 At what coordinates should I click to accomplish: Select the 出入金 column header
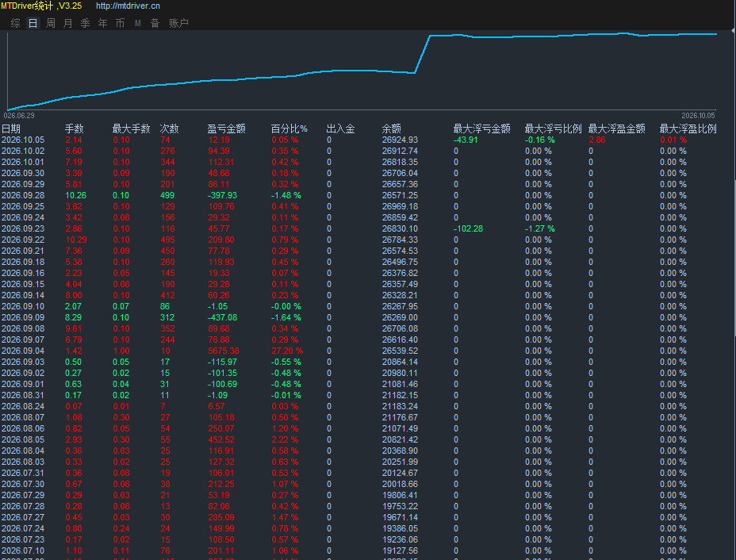[341, 128]
